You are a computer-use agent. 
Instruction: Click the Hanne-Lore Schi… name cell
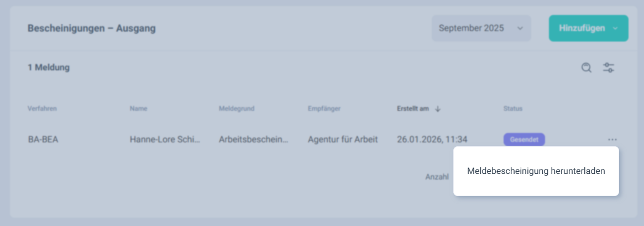click(165, 140)
